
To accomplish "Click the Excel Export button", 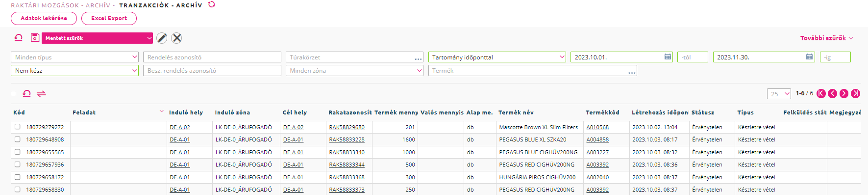I will tap(109, 18).
